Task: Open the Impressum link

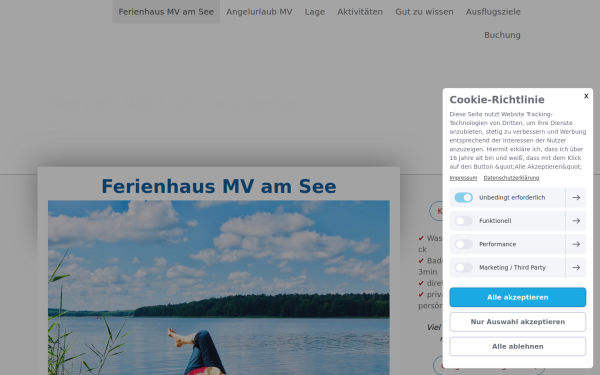Action: [463, 178]
